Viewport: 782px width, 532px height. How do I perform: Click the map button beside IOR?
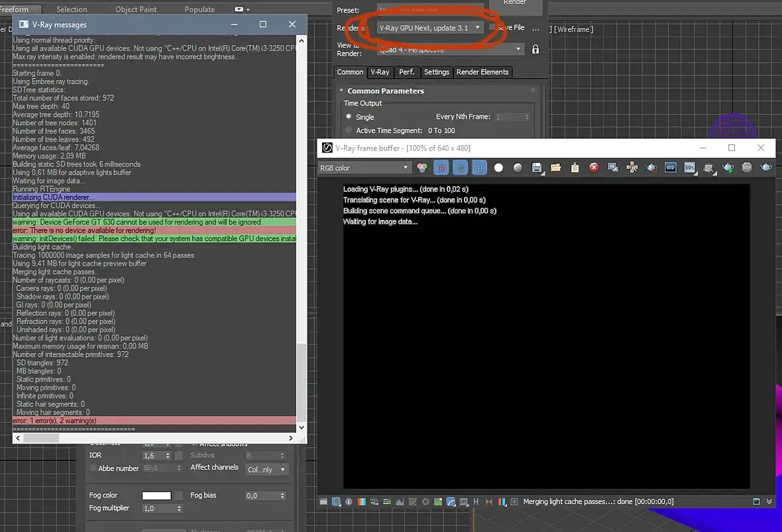[178, 456]
